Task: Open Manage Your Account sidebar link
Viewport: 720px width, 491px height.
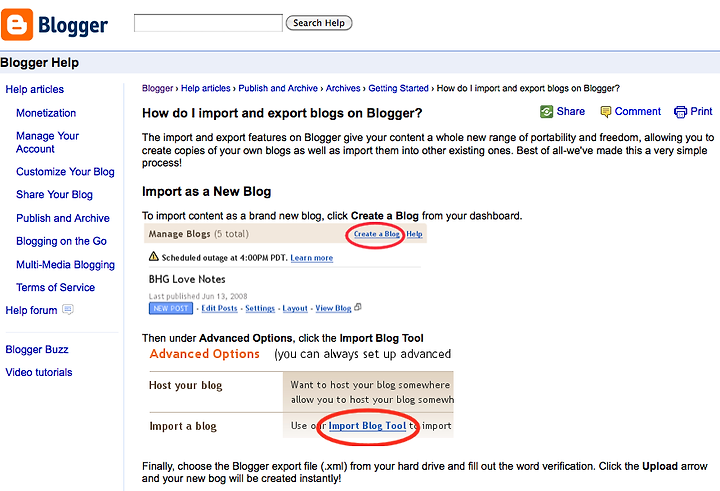Action: 47,142
